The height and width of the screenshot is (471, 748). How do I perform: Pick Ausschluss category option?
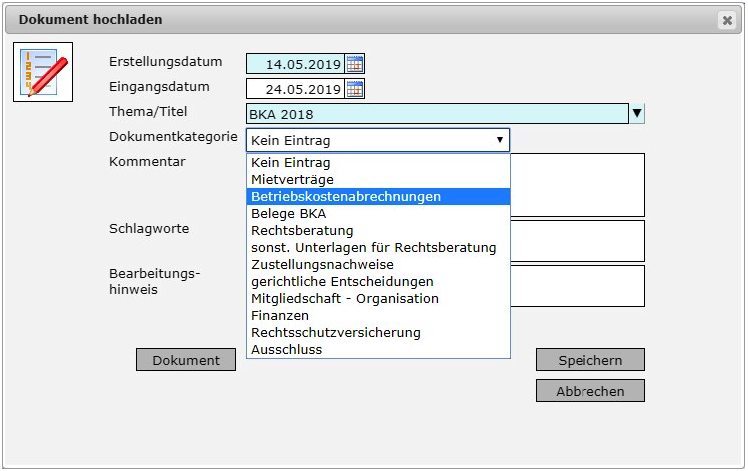tap(286, 350)
